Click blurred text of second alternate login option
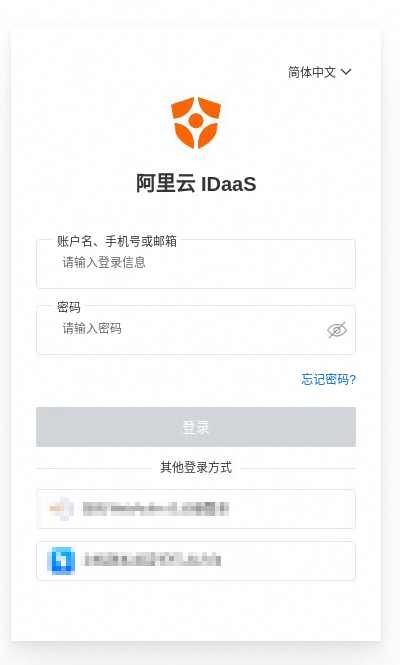The image size is (400, 665). pos(153,560)
